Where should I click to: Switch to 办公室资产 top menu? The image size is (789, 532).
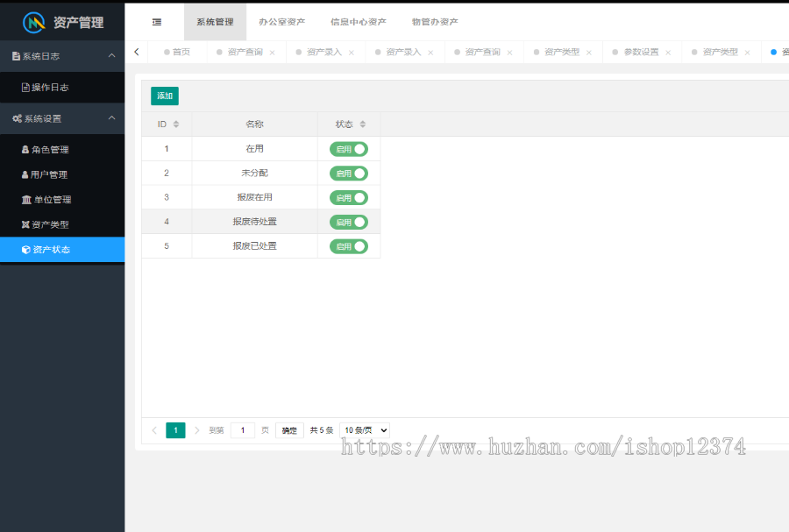(x=281, y=22)
